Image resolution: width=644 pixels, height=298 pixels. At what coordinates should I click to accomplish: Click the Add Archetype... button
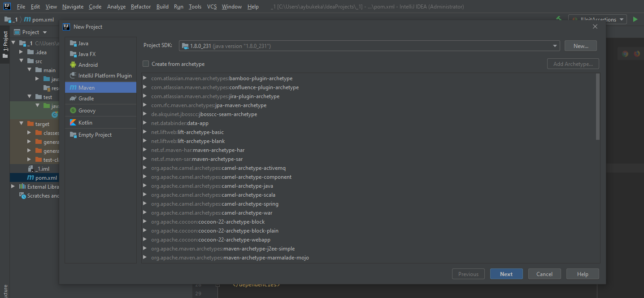(x=573, y=64)
